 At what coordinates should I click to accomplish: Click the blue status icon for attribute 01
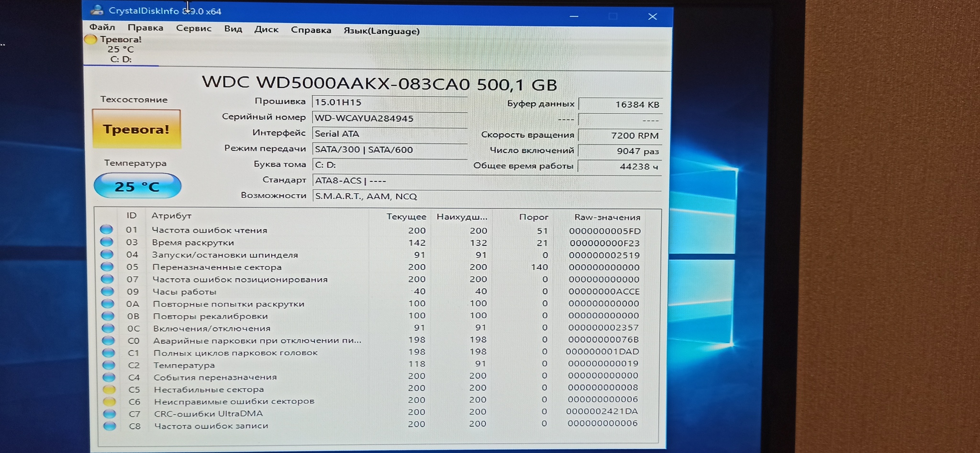pos(106,229)
